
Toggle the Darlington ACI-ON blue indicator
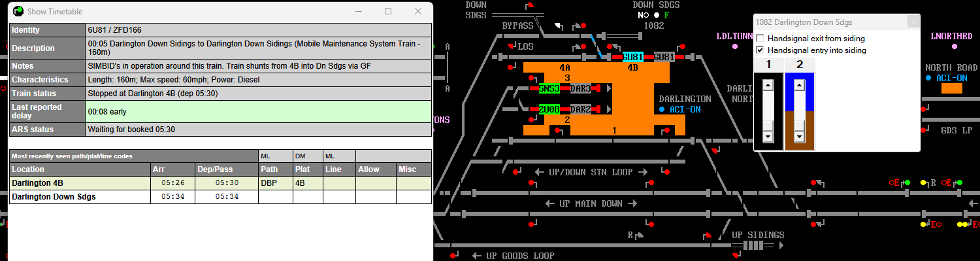[x=662, y=110]
